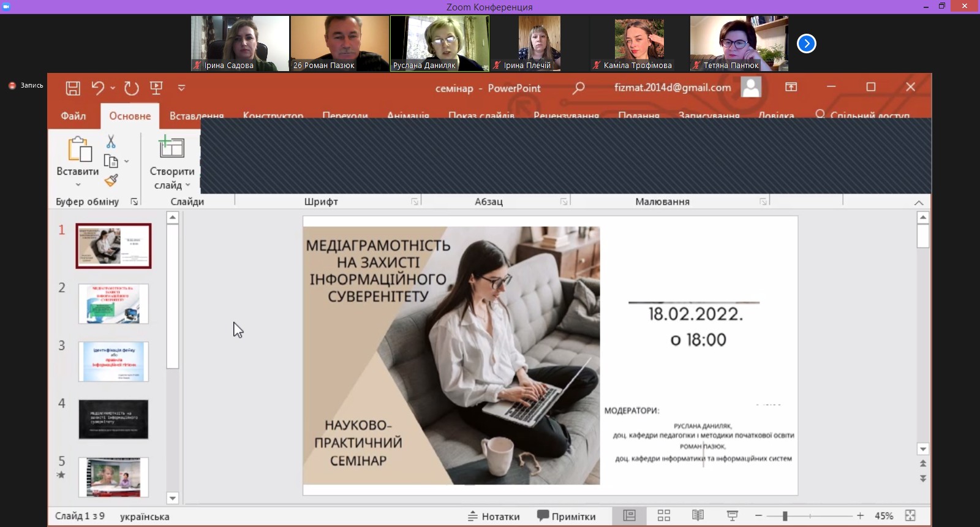Start slideshow from beginning icon
This screenshot has width=980, height=527.
(x=156, y=88)
